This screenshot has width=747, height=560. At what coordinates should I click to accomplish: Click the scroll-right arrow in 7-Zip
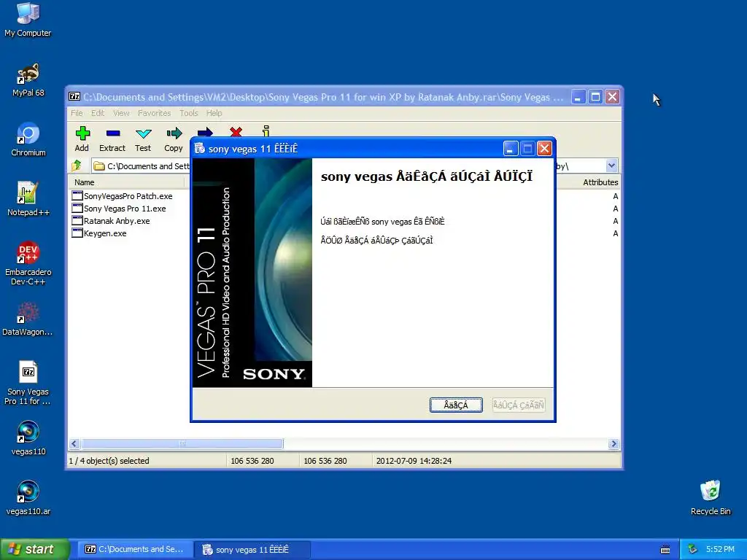(614, 444)
